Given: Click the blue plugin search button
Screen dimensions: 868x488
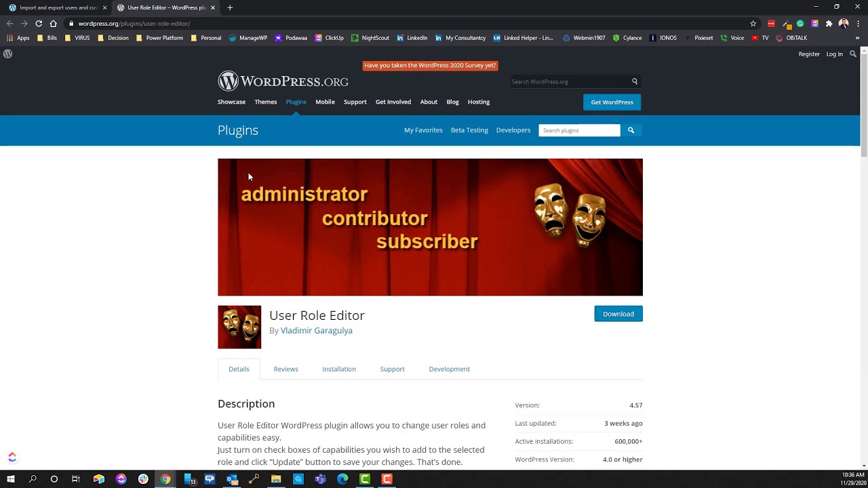Looking at the screenshot, I should 631,130.
